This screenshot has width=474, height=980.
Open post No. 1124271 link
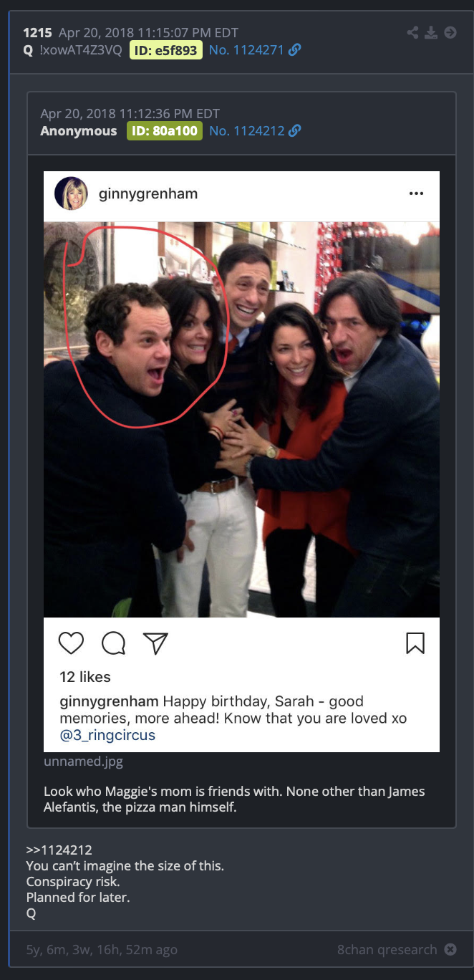(246, 50)
